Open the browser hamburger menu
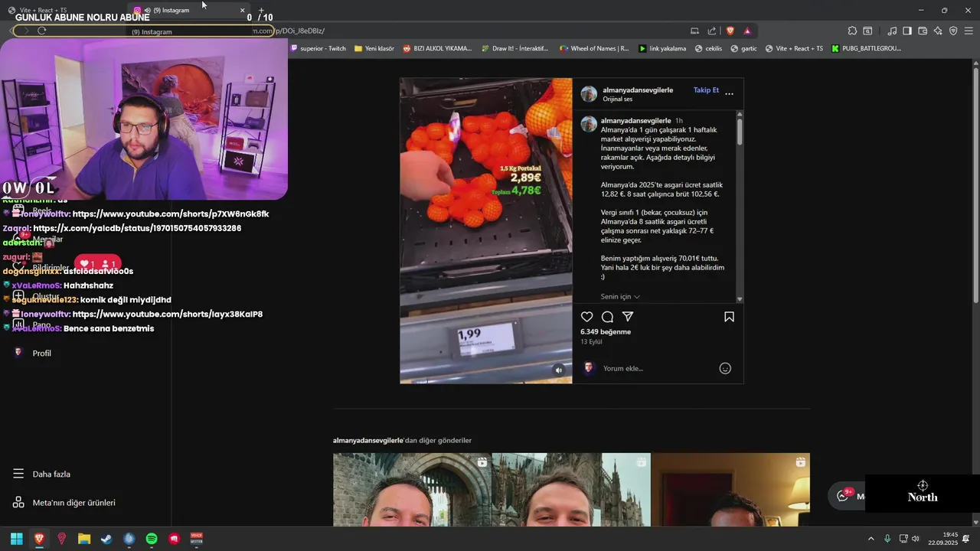The width and height of the screenshot is (980, 551). pos(969,31)
